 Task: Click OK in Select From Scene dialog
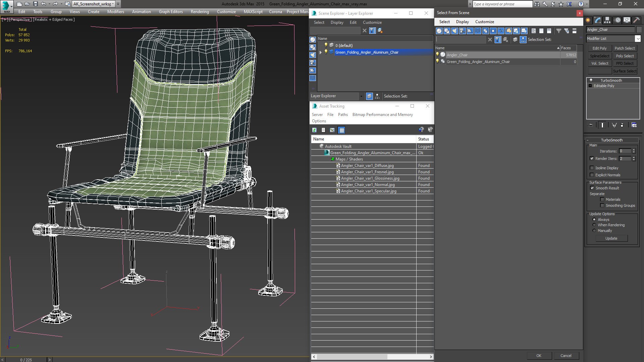[539, 356]
